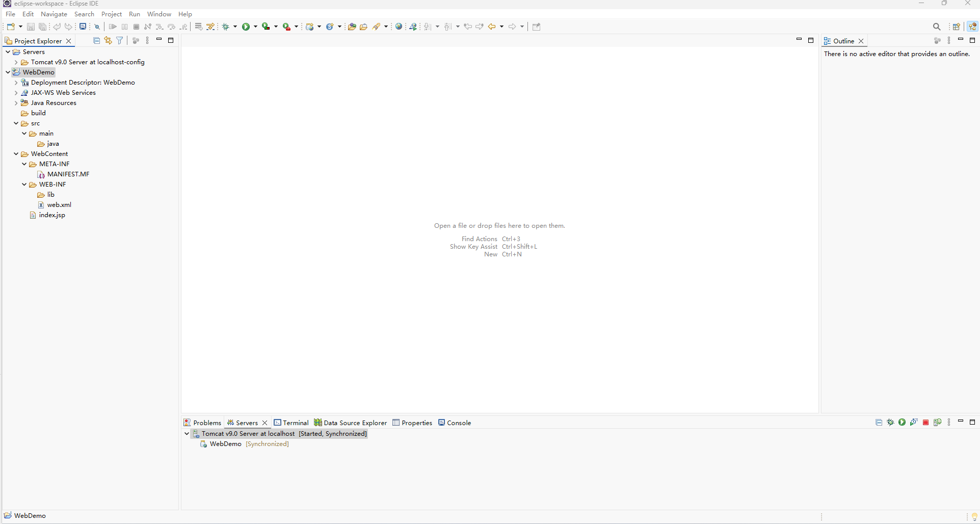Screen dimensions: 980x524
Task: Open a Terminal via the monitor icon
Action: pos(83,27)
